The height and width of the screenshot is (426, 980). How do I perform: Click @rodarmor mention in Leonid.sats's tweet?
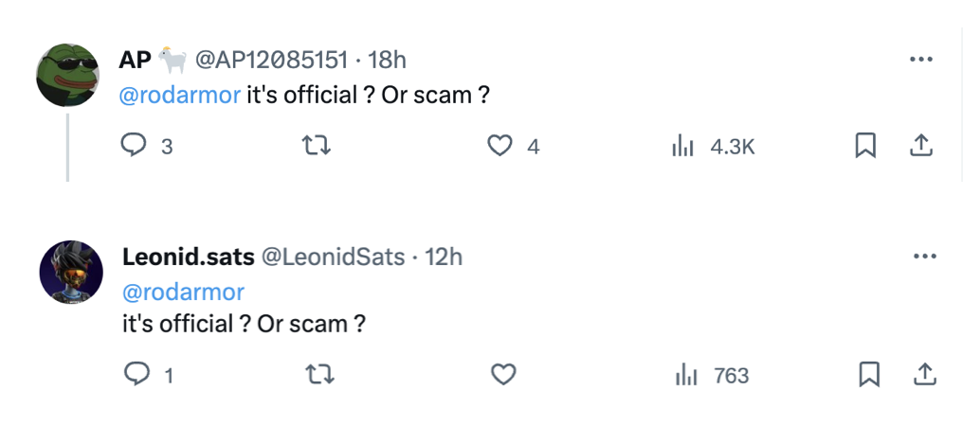[184, 291]
